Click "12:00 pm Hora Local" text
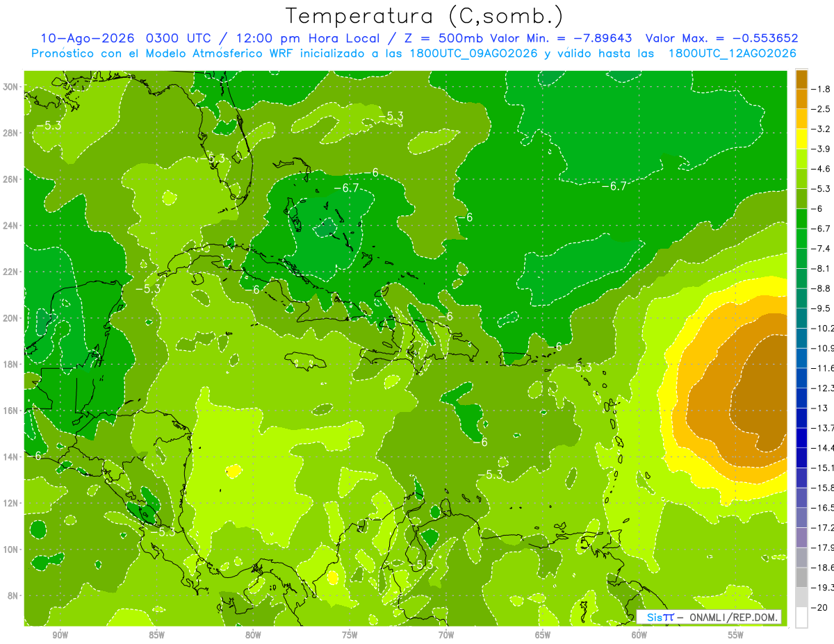Image resolution: width=834 pixels, height=644 pixels. click(309, 38)
